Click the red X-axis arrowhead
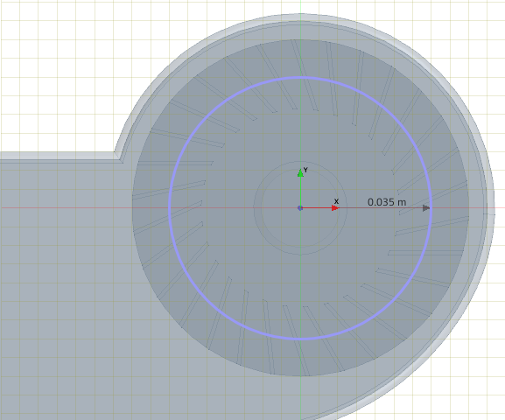 coord(335,208)
